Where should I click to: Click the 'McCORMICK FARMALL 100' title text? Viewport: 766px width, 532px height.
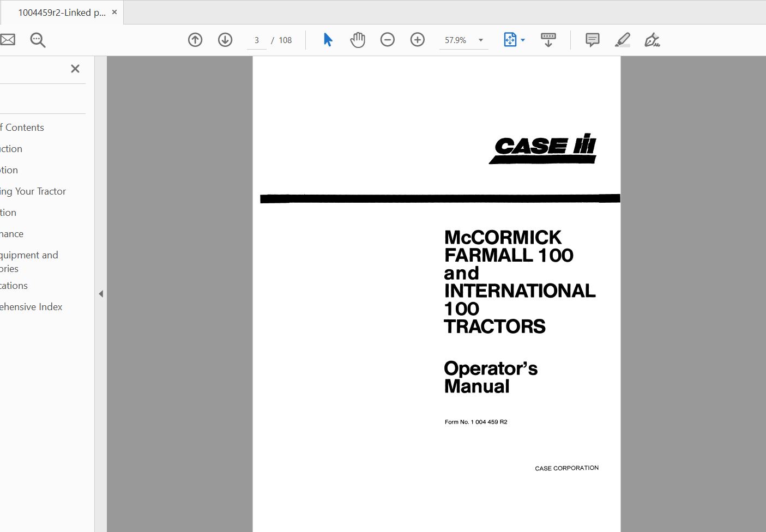509,246
